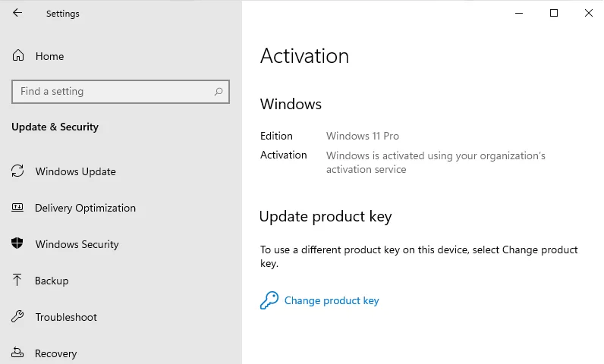The height and width of the screenshot is (364, 604).
Task: Open Windows Security text label
Action: point(77,244)
